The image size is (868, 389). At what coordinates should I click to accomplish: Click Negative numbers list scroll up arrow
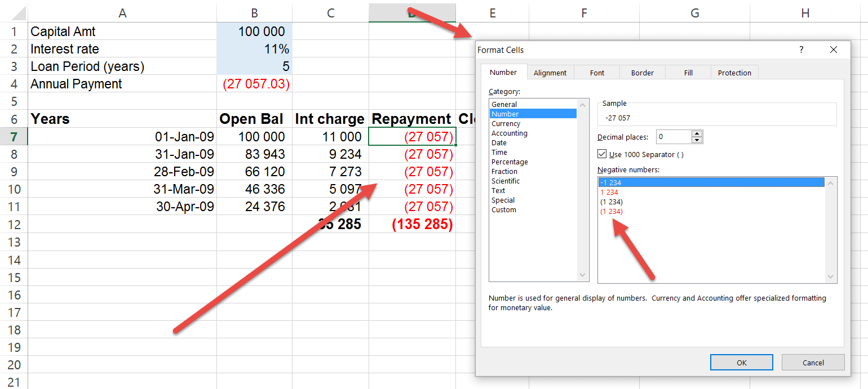click(830, 183)
